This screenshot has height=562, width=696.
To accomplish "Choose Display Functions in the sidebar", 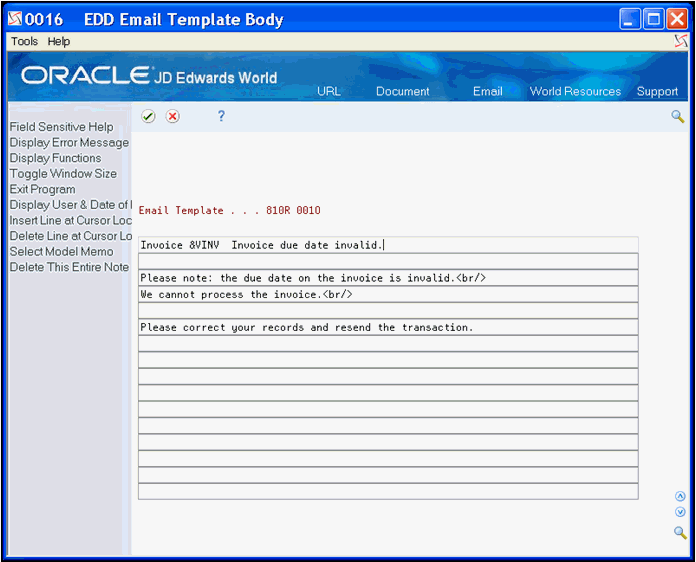I will (x=55, y=158).
